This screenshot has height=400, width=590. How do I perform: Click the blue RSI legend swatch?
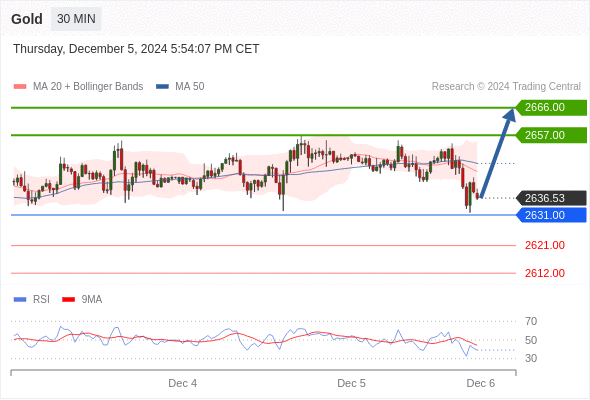20,300
